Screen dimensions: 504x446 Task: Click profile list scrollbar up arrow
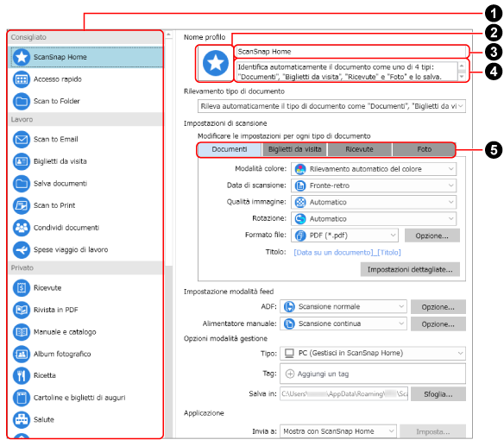point(168,35)
